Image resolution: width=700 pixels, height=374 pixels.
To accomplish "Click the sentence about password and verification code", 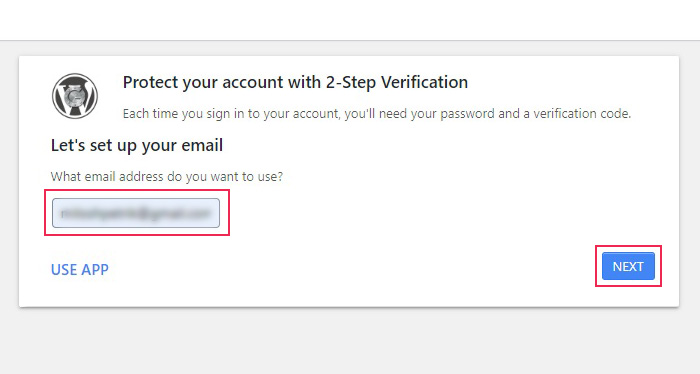I will coord(377,114).
